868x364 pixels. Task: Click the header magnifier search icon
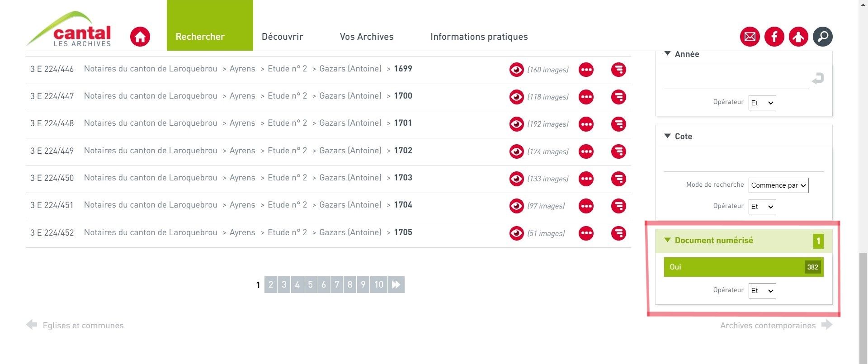coord(823,37)
